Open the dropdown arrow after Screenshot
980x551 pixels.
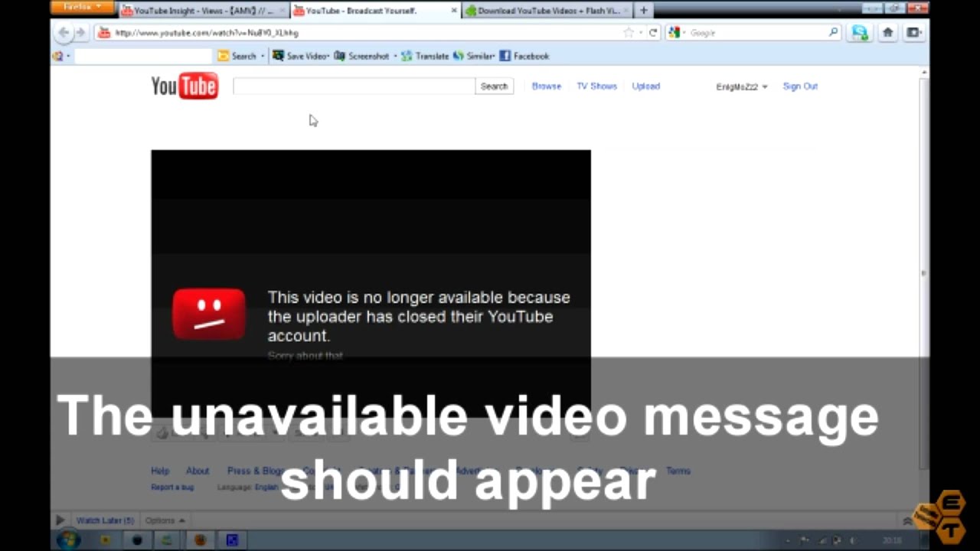click(x=395, y=56)
